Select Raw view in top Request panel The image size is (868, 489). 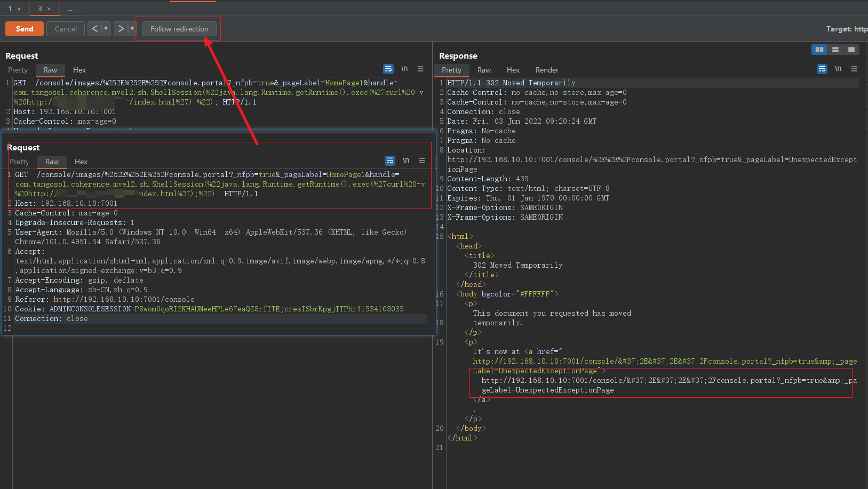[50, 70]
